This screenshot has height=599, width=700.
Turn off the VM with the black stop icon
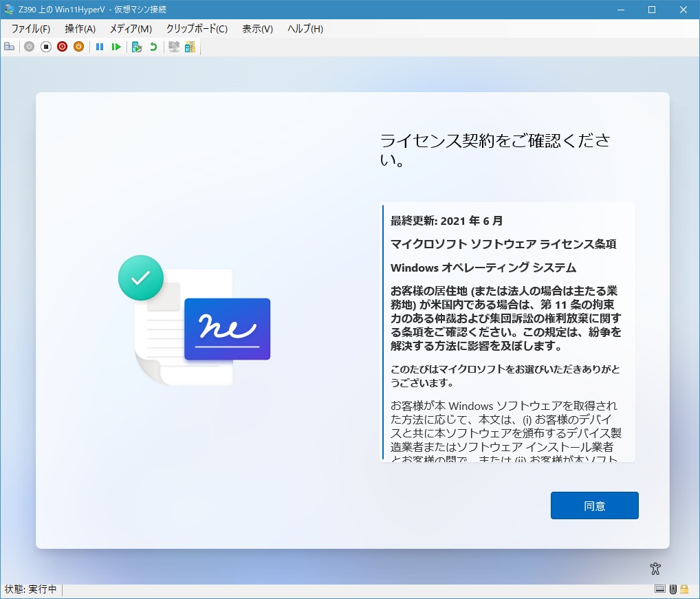tap(45, 46)
